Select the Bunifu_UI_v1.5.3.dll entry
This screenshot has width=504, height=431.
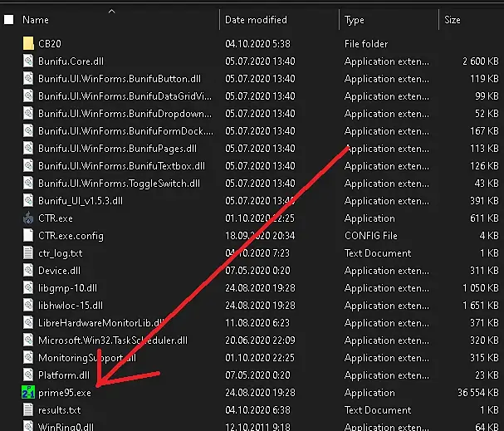pos(81,201)
